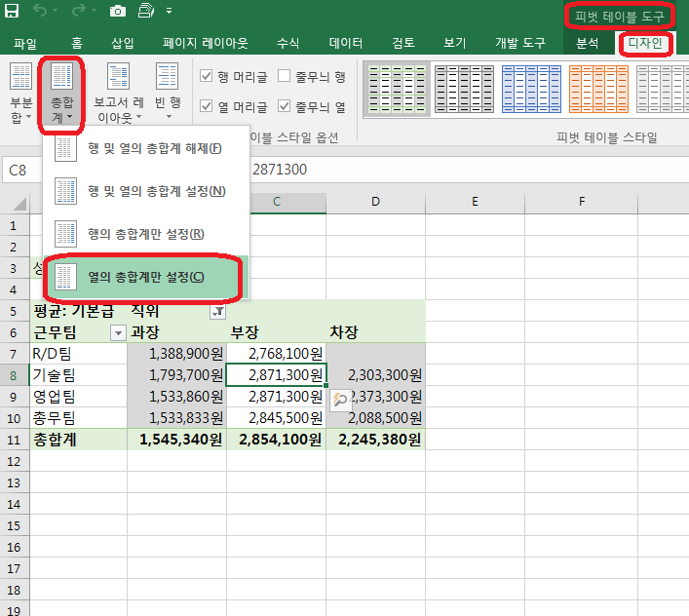Expand the quick access toolbar customize arrow
689x616 pixels.
pyautogui.click(x=169, y=12)
